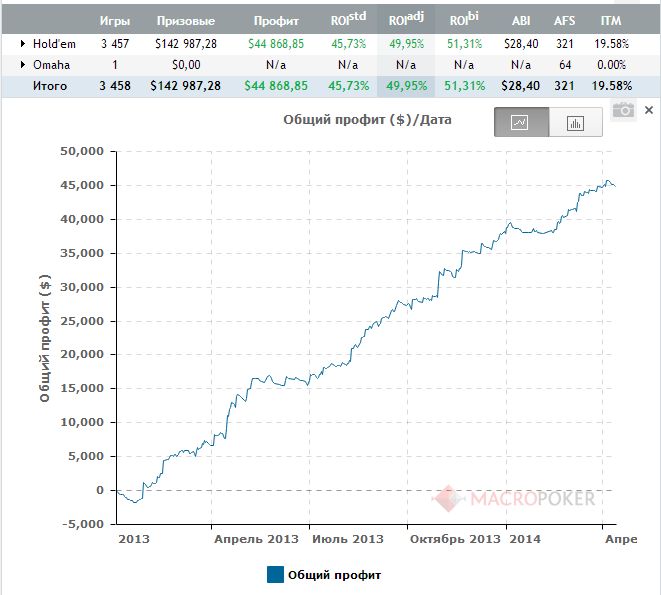Close the profit chart panel
Image resolution: width=661 pixels, height=595 pixels.
649,110
